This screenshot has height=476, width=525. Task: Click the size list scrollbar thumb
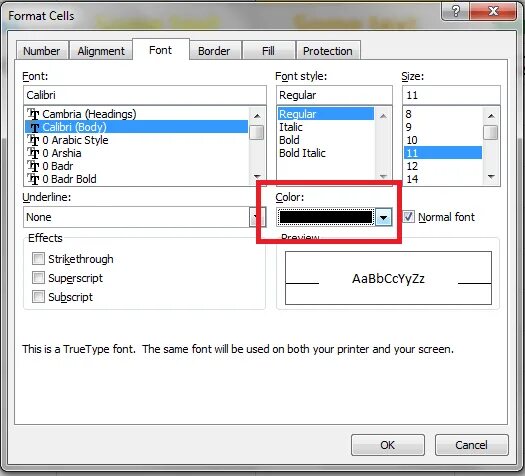click(491, 132)
